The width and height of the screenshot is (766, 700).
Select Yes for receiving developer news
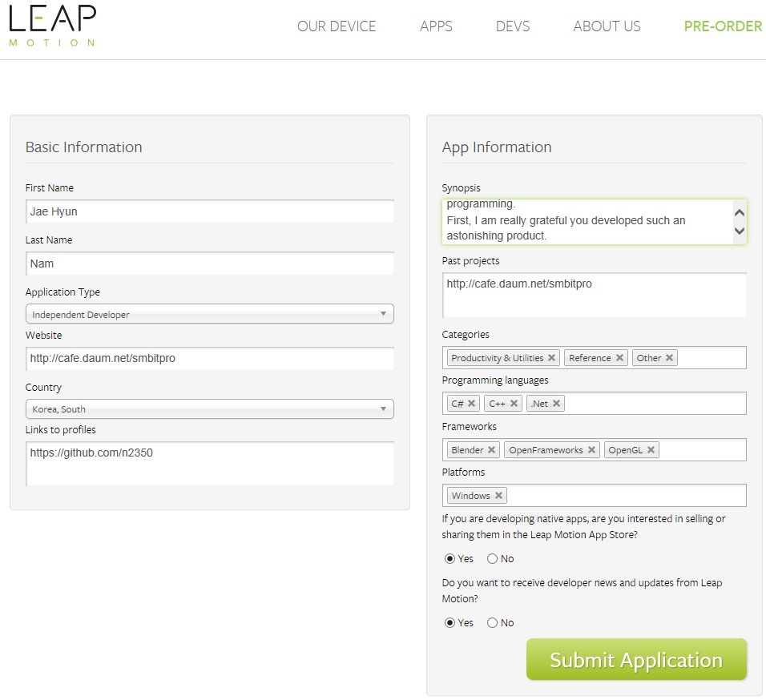point(450,623)
